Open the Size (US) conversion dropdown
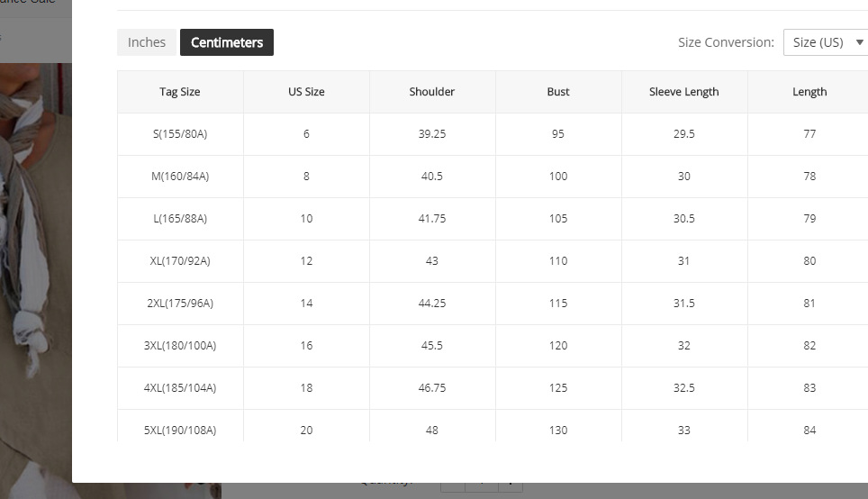This screenshot has width=868, height=499. pos(825,42)
